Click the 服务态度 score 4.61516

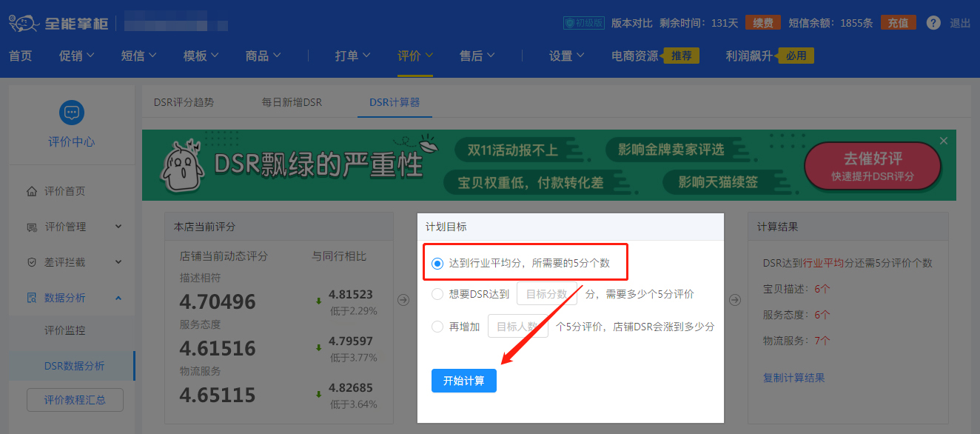[x=218, y=348]
